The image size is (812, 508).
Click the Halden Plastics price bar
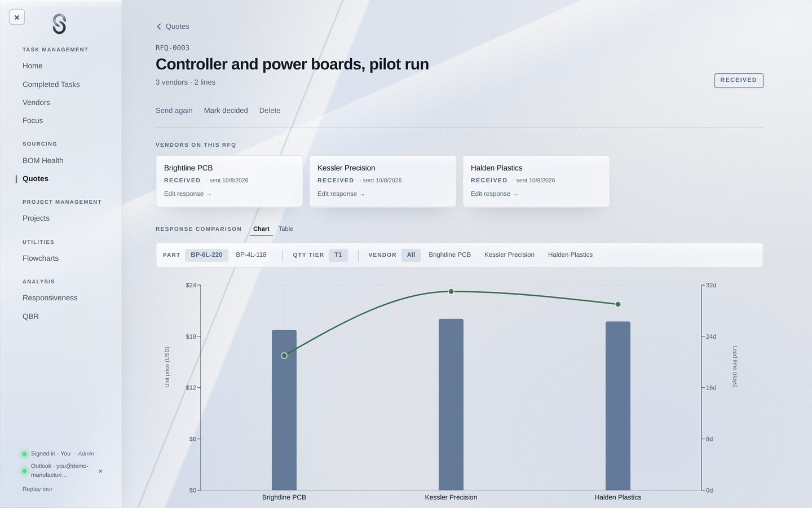(x=618, y=406)
